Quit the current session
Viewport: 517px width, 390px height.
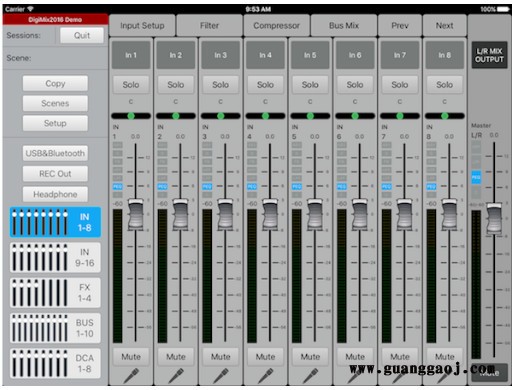point(82,35)
